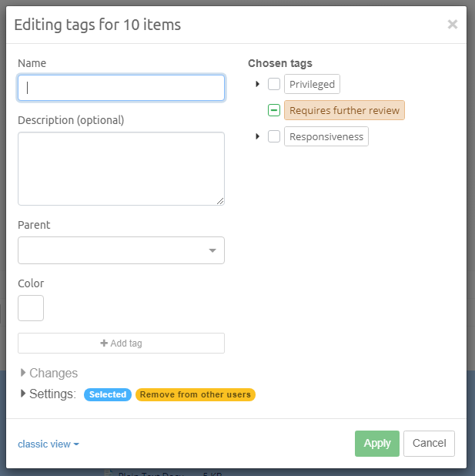Screen dimensions: 475x476
Task: Open the Parent dropdown
Action: coord(121,250)
